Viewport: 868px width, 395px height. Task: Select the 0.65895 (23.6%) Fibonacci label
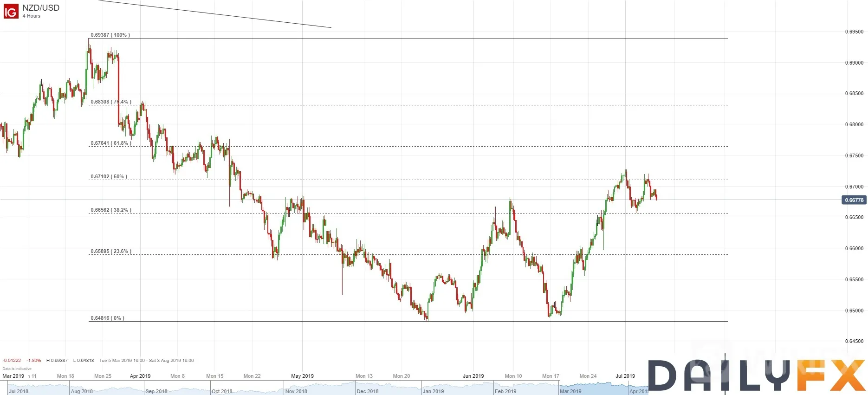[x=111, y=251]
